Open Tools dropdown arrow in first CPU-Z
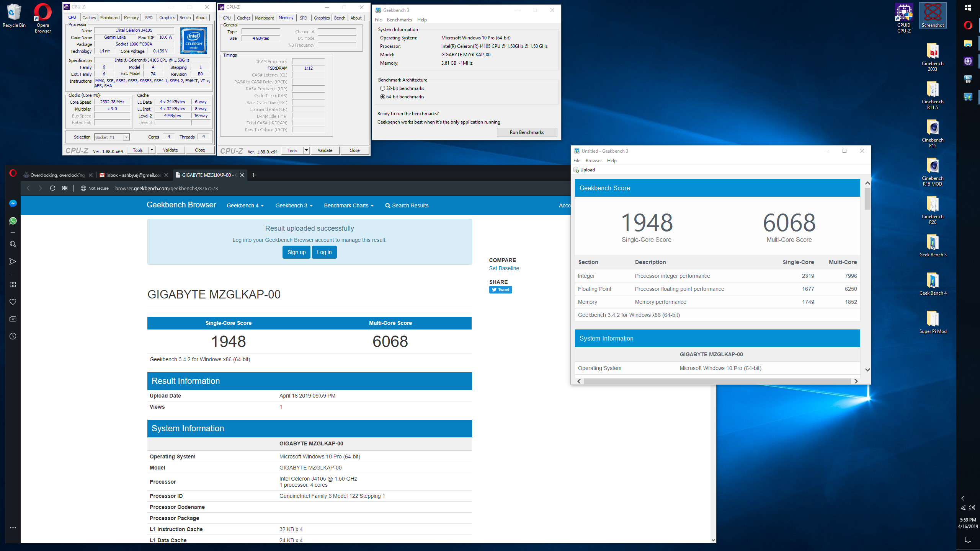The image size is (980, 551). point(152,150)
